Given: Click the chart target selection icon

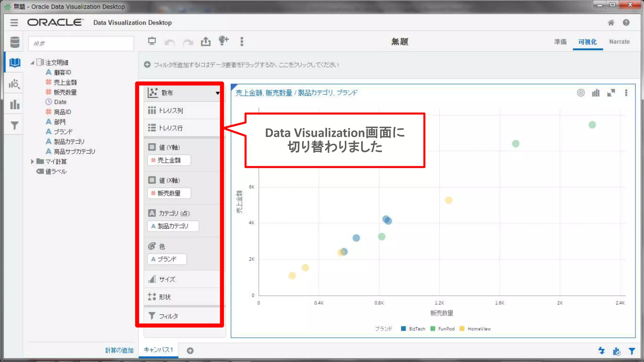Looking at the screenshot, I should tap(581, 93).
